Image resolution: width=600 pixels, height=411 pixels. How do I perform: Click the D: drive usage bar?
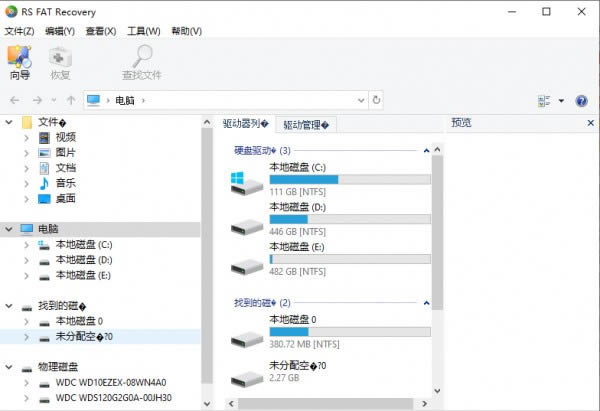pyautogui.click(x=350, y=219)
